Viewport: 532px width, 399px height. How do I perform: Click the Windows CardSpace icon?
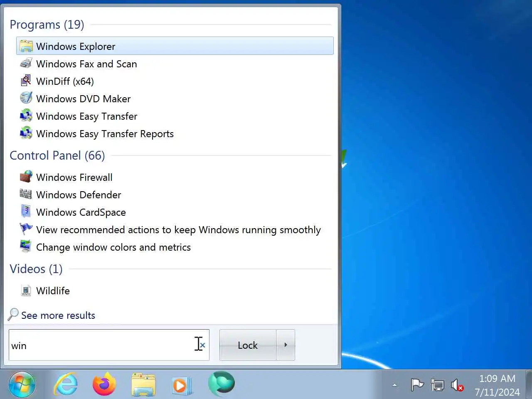26,212
